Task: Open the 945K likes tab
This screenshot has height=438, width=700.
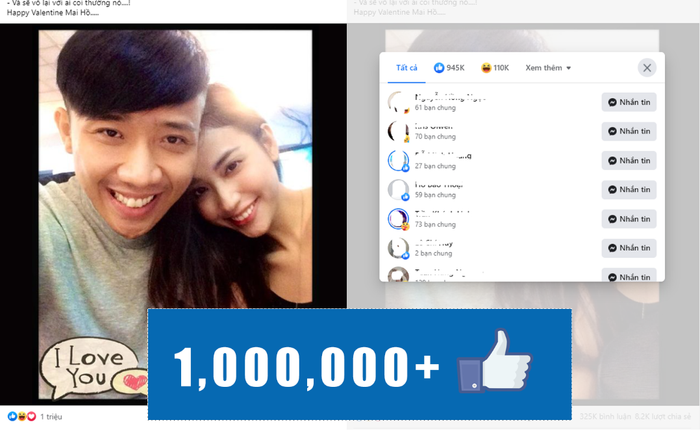Action: click(x=449, y=68)
